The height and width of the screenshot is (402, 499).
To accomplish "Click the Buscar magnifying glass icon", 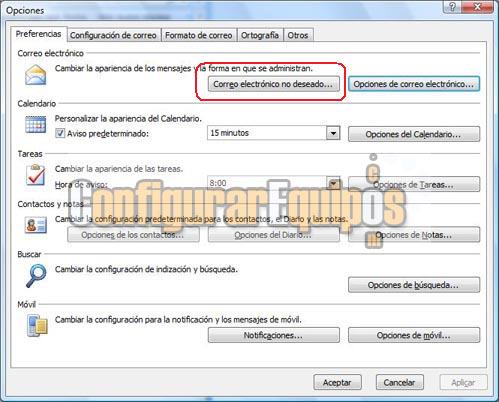I will point(36,275).
